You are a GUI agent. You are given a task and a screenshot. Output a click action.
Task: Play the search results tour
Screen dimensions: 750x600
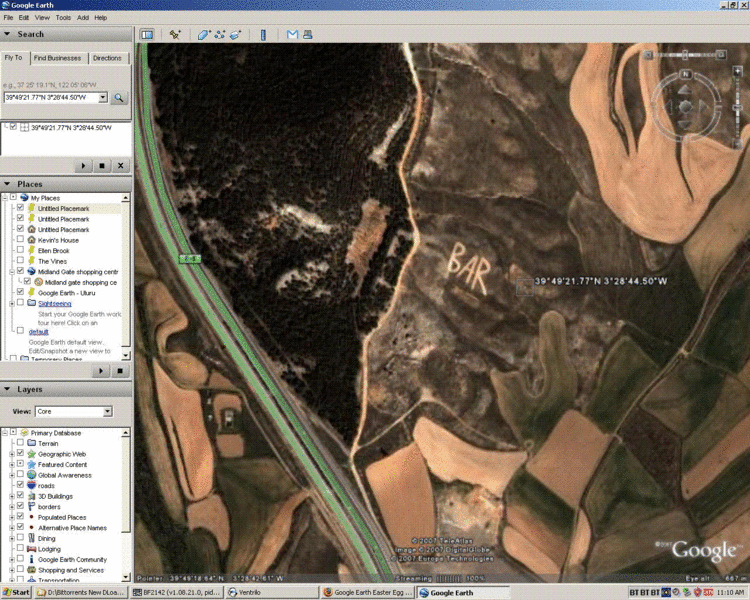coord(83,166)
